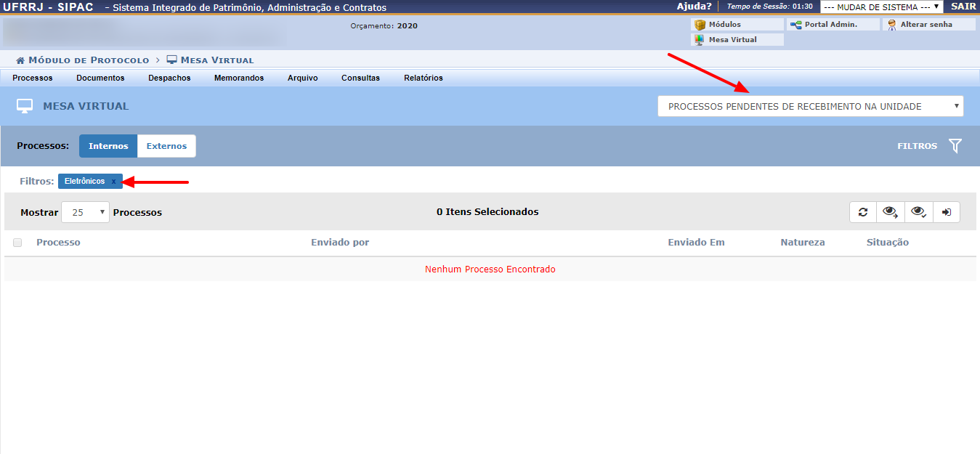980x454 pixels.
Task: Switch to Externos processes
Action: [166, 146]
